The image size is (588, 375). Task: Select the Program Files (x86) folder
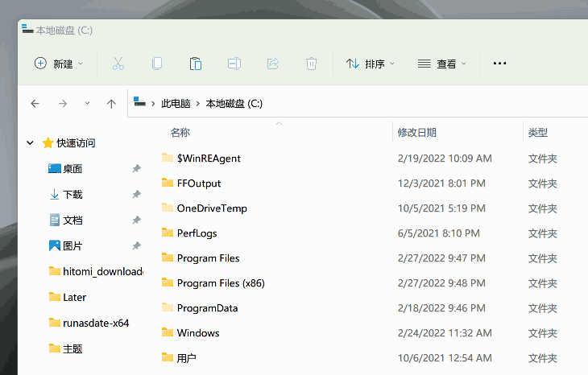click(221, 283)
